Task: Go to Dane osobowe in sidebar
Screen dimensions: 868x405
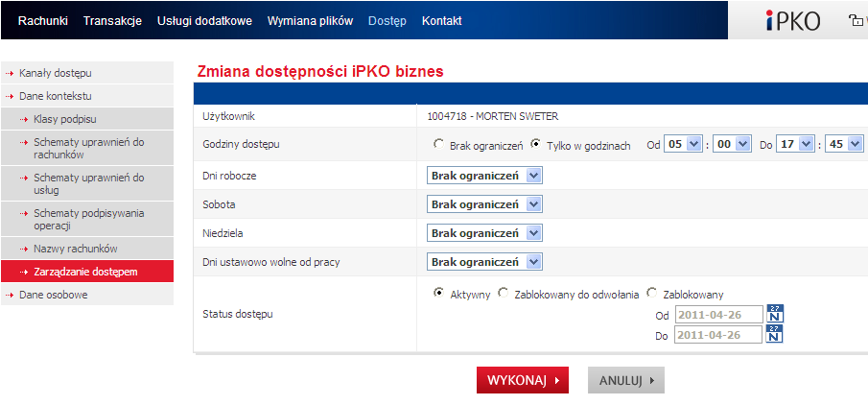Action: click(x=87, y=295)
